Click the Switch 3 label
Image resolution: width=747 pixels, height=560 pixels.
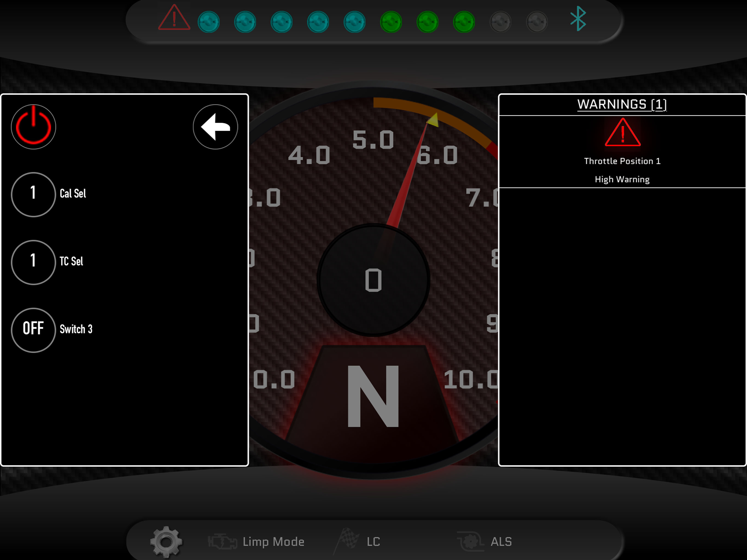click(76, 329)
